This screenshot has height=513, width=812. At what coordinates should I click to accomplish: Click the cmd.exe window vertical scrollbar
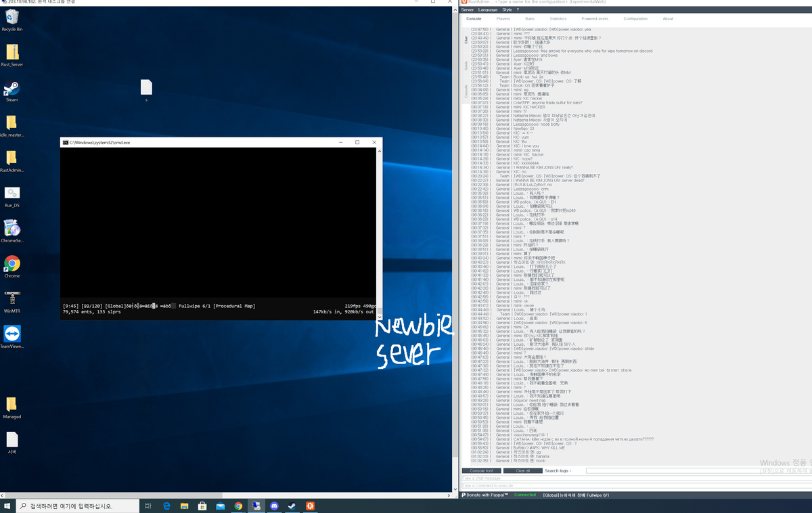point(379,233)
